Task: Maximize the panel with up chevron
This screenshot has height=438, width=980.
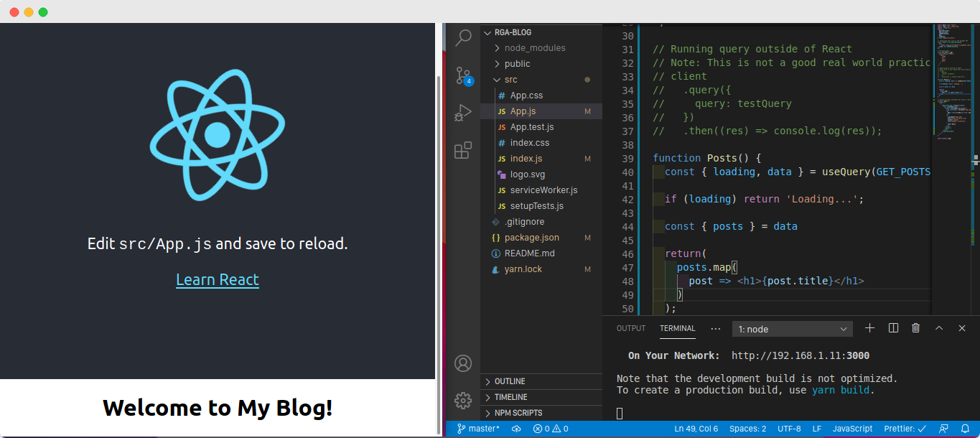Action: (938, 328)
